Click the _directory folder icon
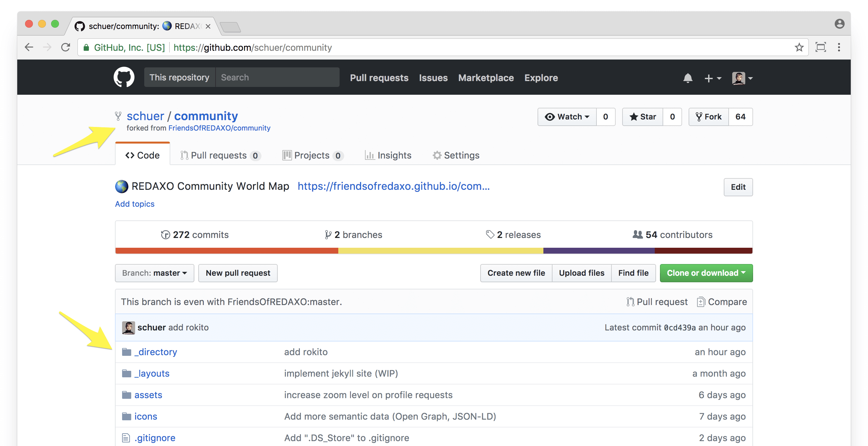The image size is (868, 446). click(126, 352)
